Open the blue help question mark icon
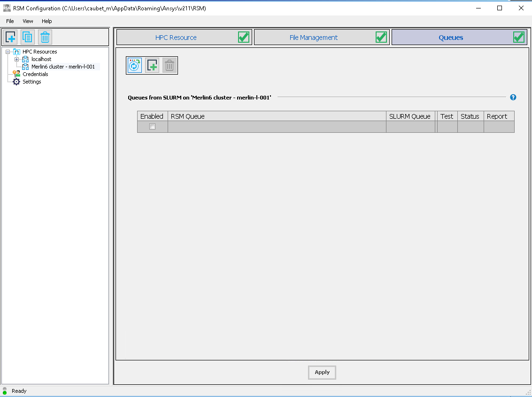 (513, 97)
